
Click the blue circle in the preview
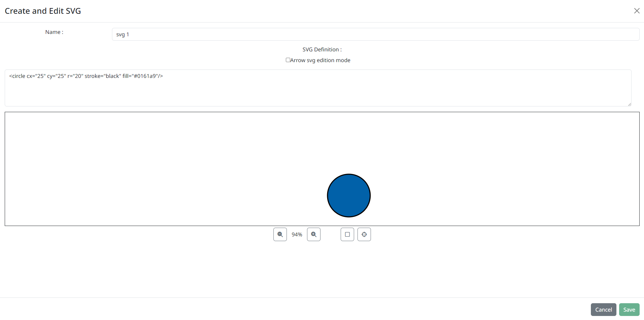349,195
